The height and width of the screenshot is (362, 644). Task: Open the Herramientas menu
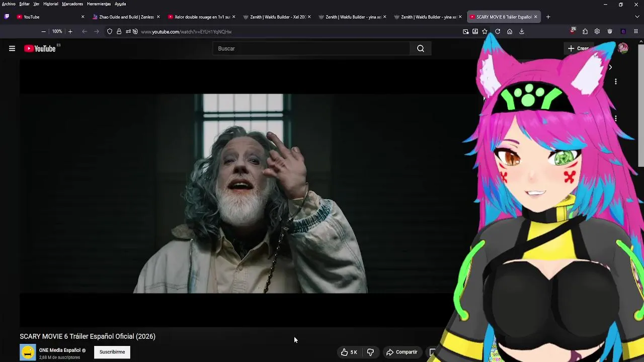(x=99, y=4)
